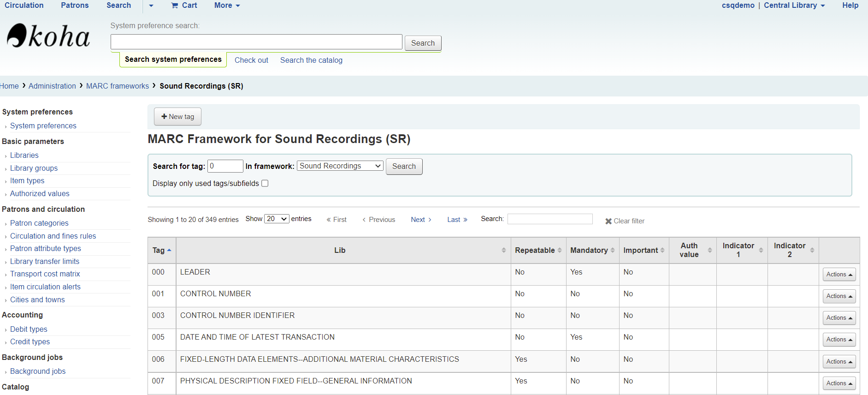
Task: Sort table by Lib column
Action: [343, 250]
